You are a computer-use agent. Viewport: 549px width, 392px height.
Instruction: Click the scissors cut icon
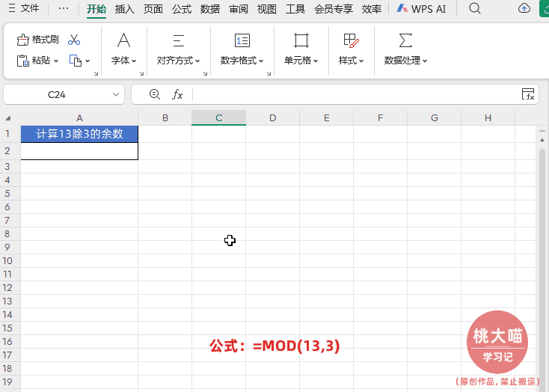74,40
